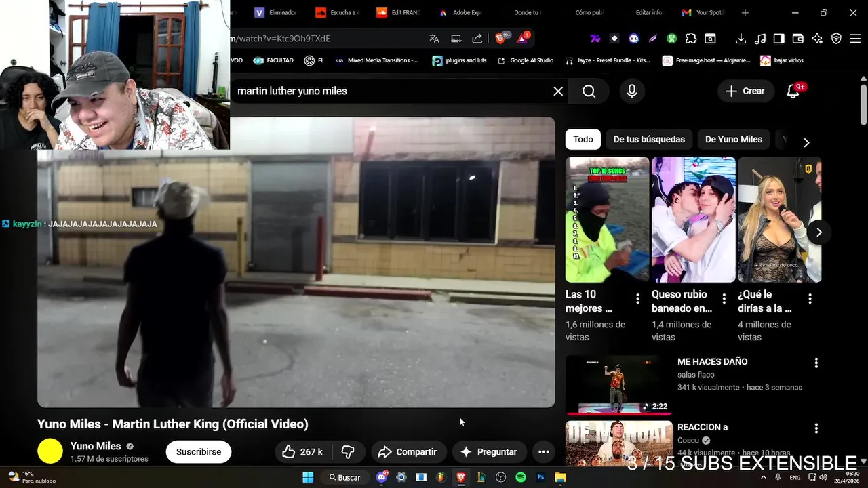This screenshot has width=868, height=488.
Task: Click the translate page icon in address bar
Action: click(434, 39)
